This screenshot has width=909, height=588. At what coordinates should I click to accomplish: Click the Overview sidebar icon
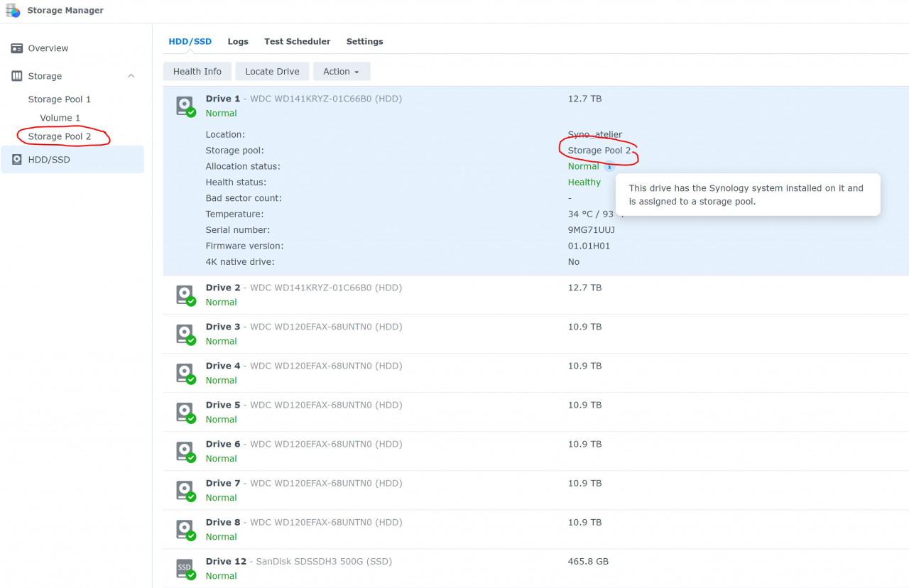(x=17, y=48)
